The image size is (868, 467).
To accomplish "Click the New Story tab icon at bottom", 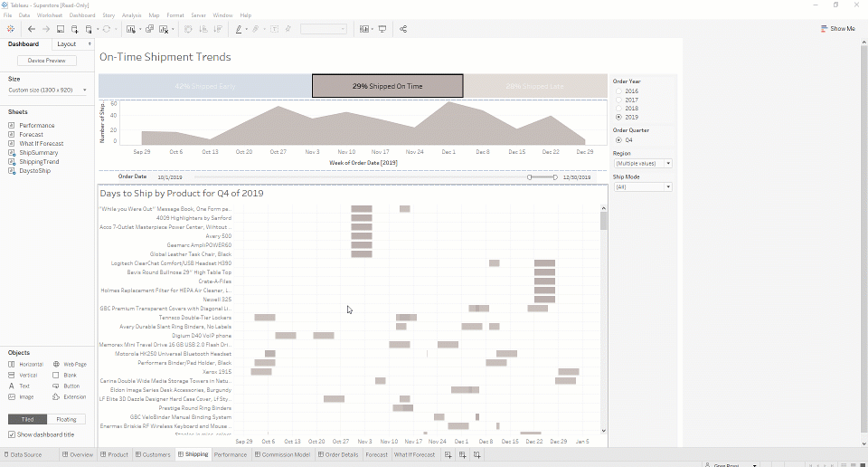I will 477,455.
